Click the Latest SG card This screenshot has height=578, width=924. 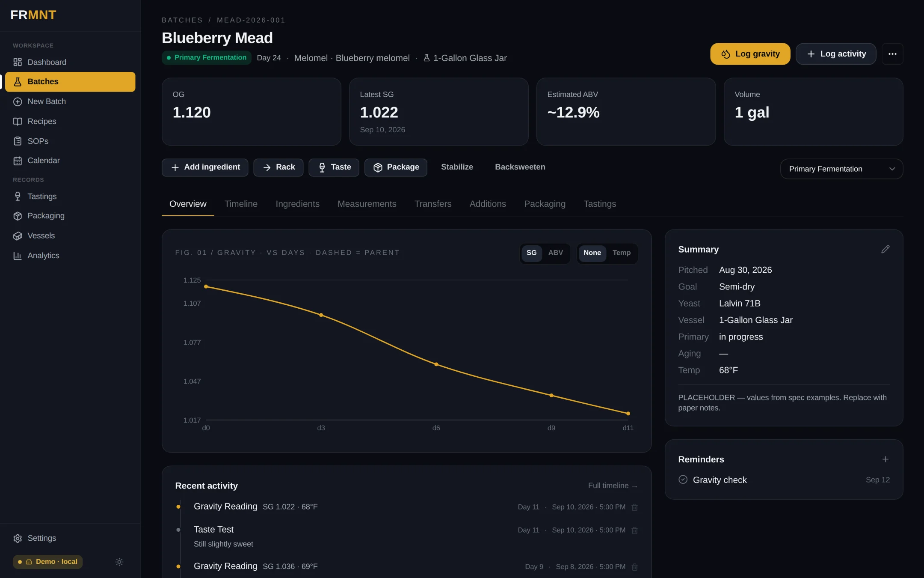[x=438, y=112]
